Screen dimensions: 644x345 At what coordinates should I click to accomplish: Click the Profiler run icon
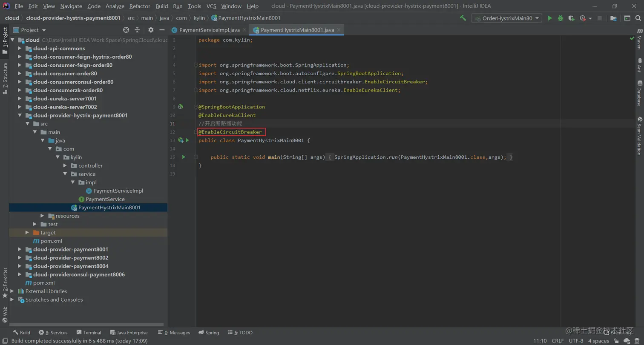tap(583, 18)
